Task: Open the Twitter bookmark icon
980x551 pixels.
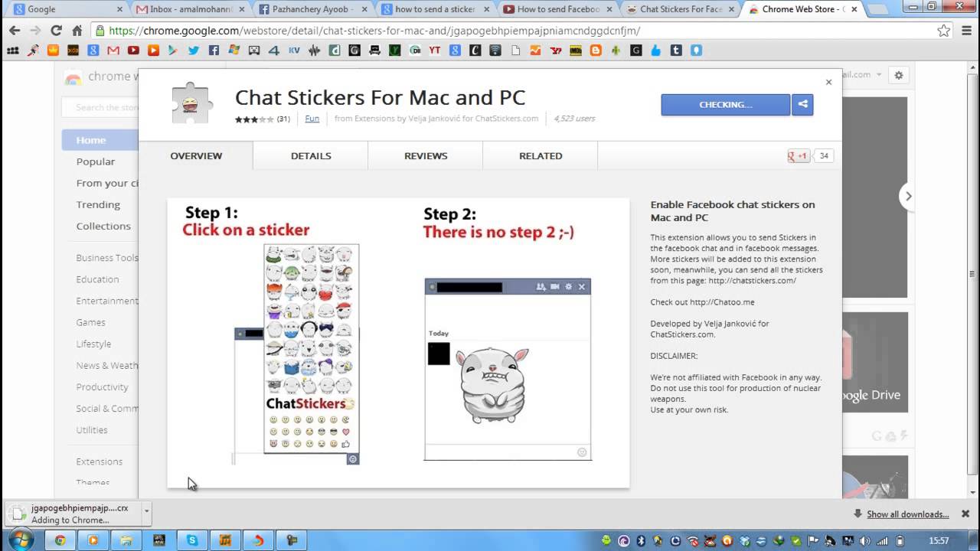Action: (193, 51)
